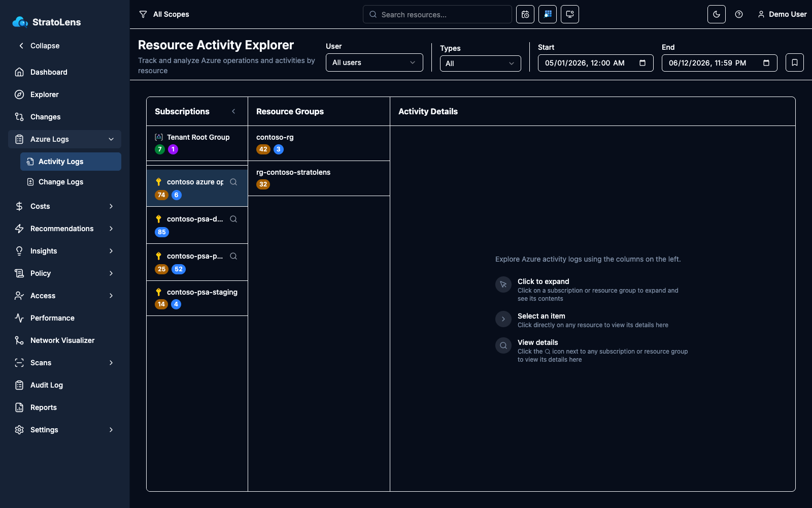Open the help question mark icon

pyautogui.click(x=739, y=14)
